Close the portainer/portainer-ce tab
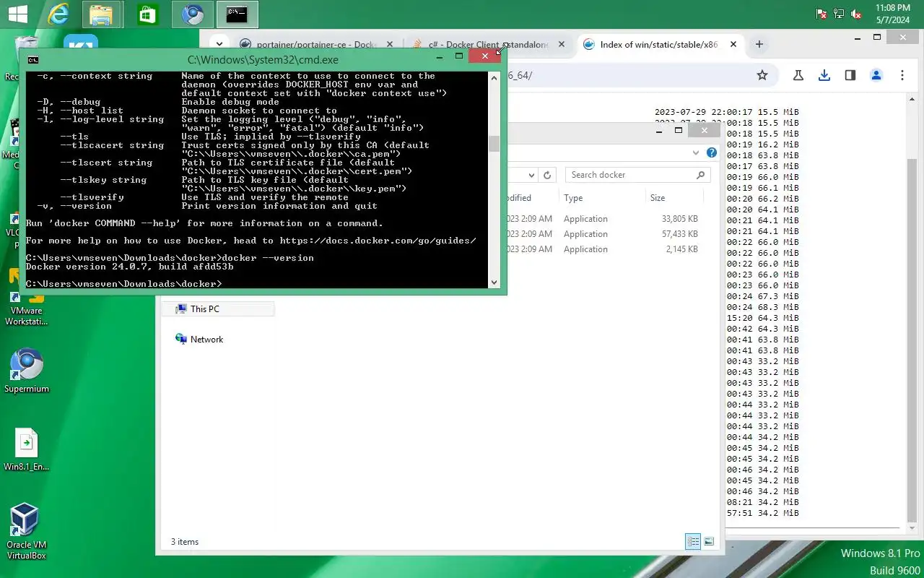 pos(390,45)
